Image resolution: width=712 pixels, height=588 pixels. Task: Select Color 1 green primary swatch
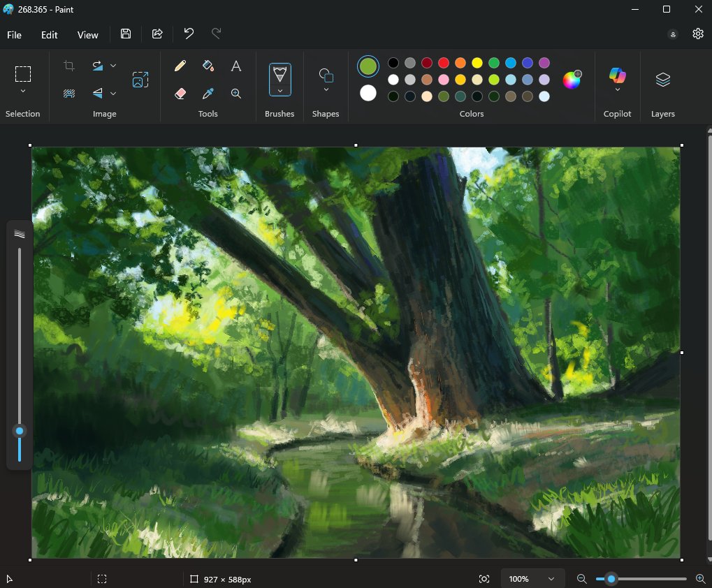[368, 66]
